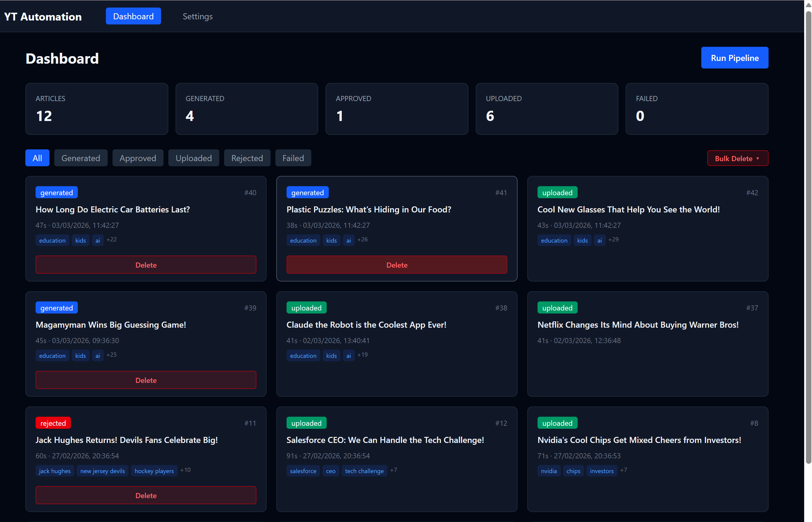This screenshot has width=812, height=522.
Task: Switch to the Settings page
Action: [x=198, y=16]
